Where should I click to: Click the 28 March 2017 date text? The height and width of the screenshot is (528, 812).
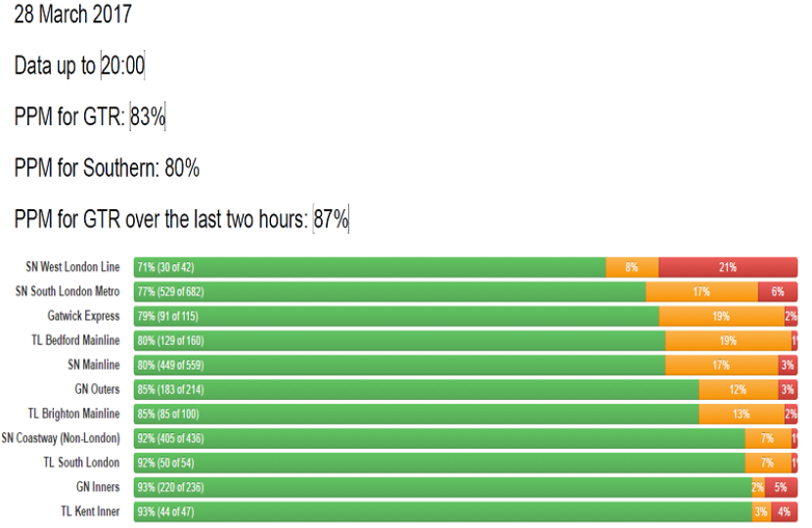pyautogui.click(x=72, y=15)
